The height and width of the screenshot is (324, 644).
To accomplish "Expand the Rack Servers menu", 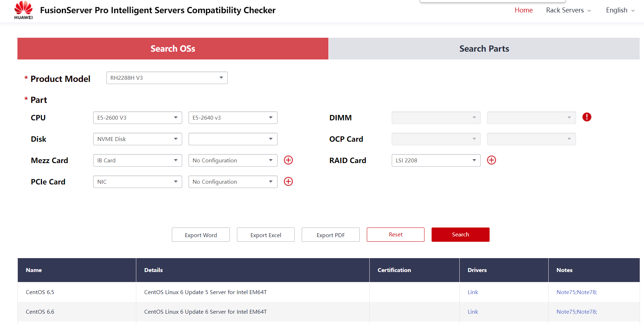I will coord(569,10).
